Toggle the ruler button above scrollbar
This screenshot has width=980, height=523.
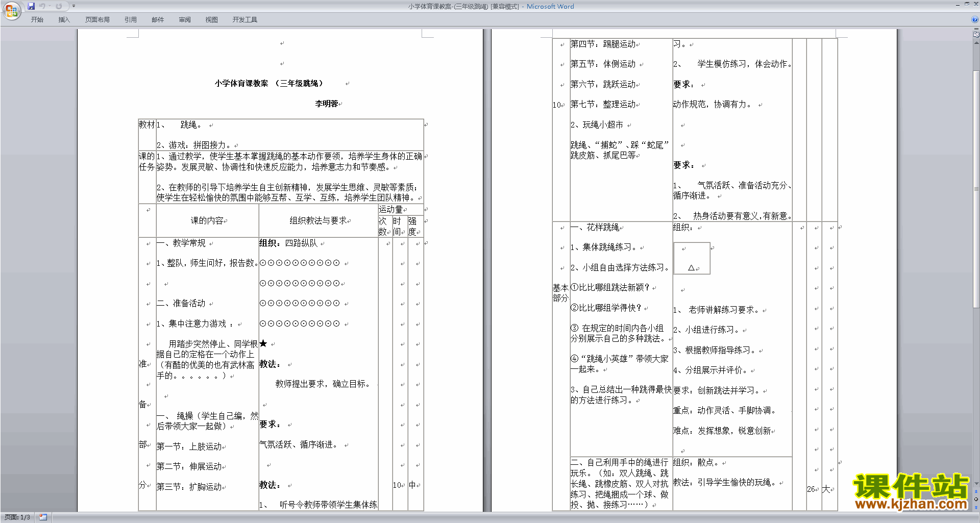(976, 35)
